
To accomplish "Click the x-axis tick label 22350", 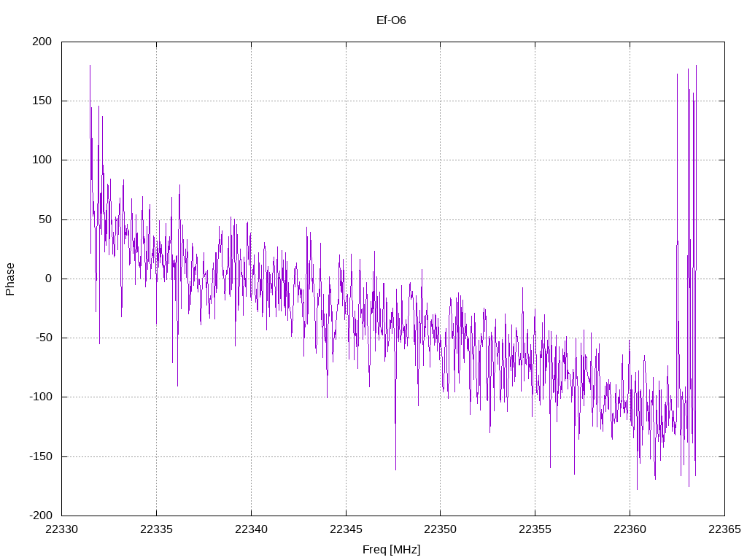I will (440, 529).
